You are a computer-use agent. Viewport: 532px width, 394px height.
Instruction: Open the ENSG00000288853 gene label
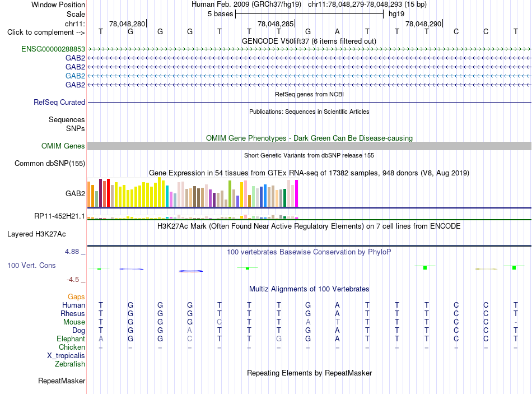point(53,49)
